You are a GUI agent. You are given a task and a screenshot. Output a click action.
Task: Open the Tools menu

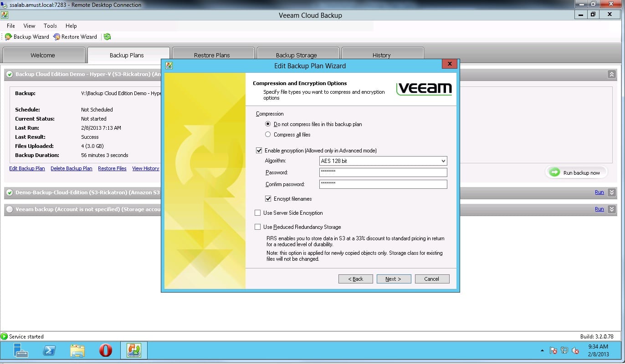[50, 26]
